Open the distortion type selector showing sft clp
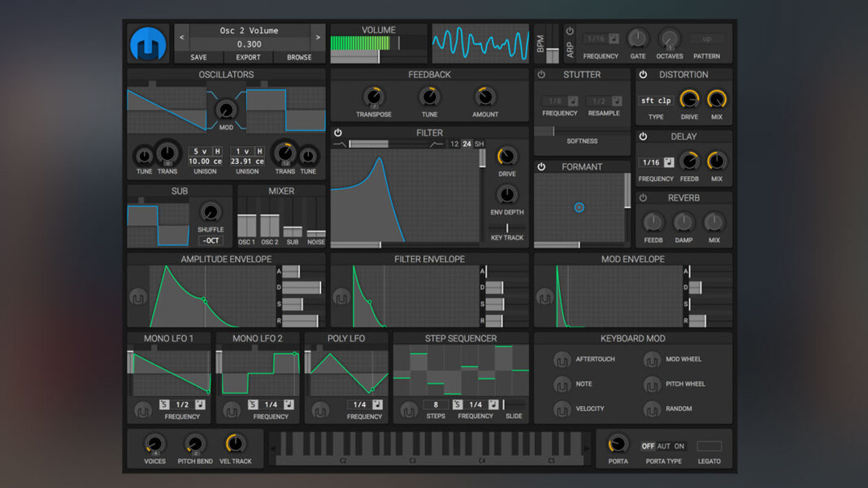 click(x=655, y=102)
